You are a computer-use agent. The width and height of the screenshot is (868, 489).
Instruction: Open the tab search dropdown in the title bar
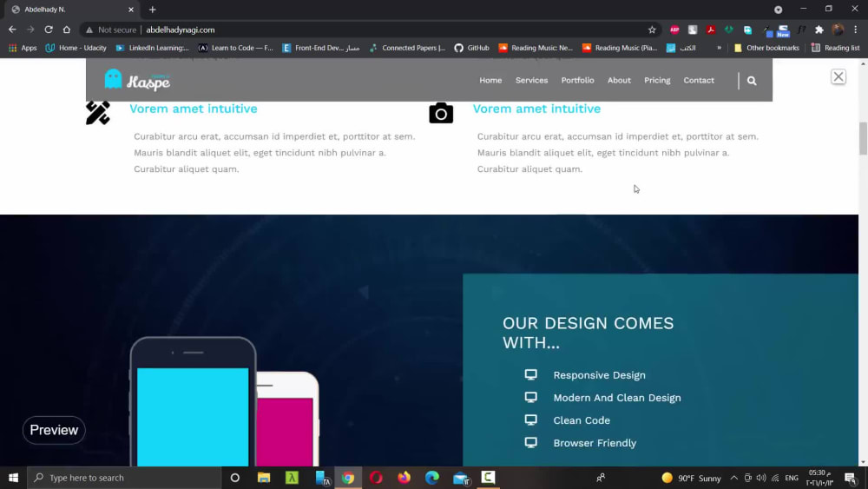coord(778,10)
